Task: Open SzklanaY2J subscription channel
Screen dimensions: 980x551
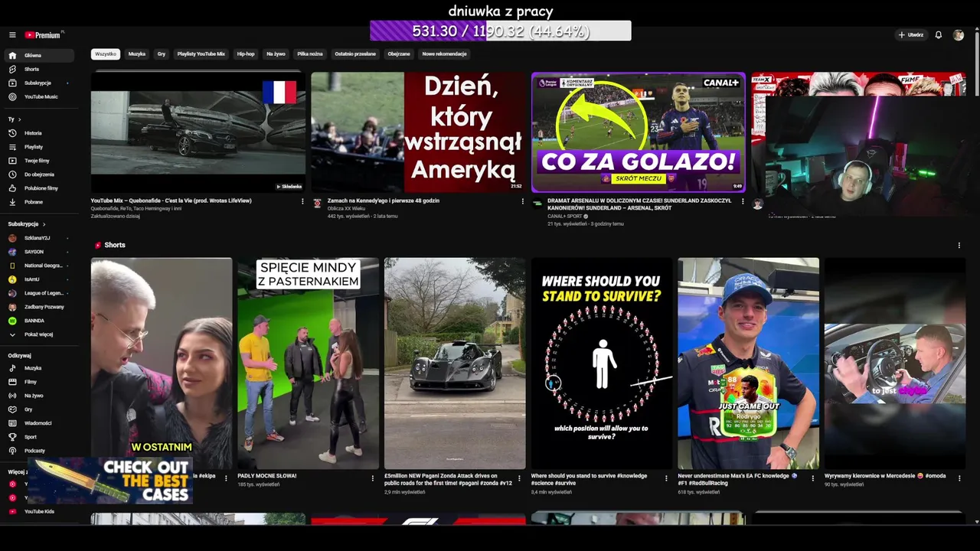Action: 40,238
